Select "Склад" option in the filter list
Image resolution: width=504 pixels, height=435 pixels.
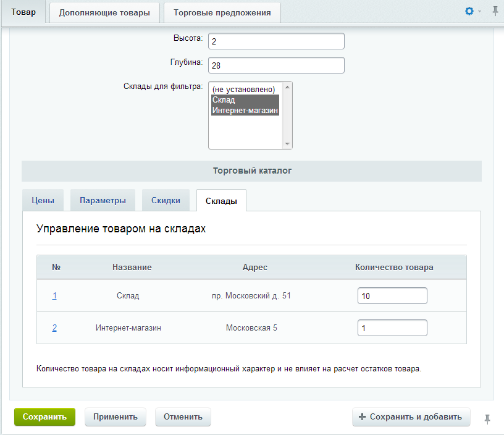coord(243,100)
